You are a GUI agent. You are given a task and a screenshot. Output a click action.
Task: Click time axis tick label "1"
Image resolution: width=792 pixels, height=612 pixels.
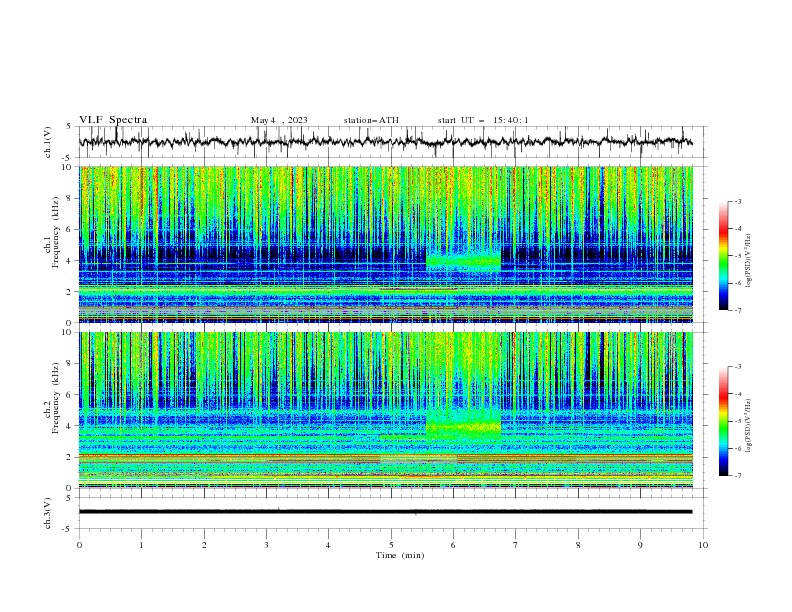tap(141, 545)
